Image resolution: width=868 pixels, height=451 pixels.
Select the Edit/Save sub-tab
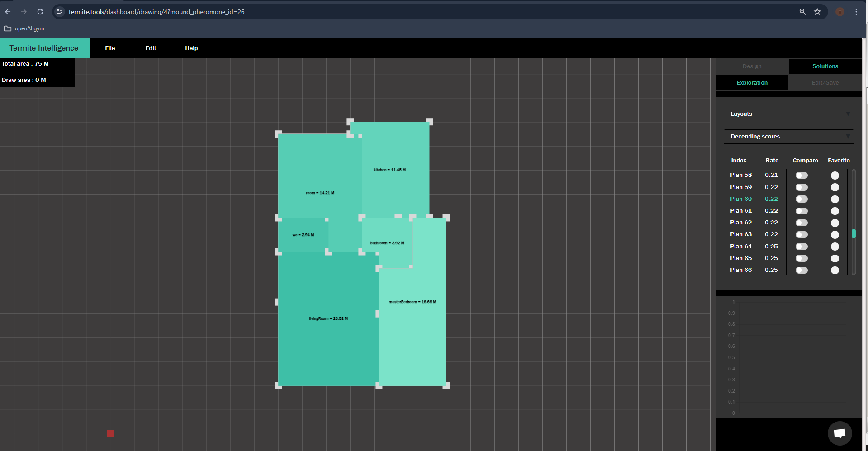825,83
